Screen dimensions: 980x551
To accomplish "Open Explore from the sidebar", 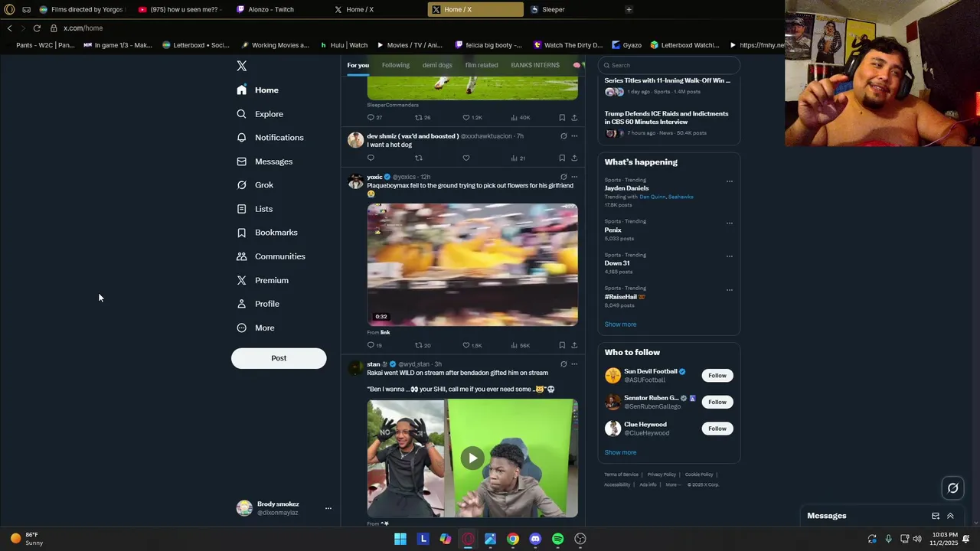I will point(260,114).
